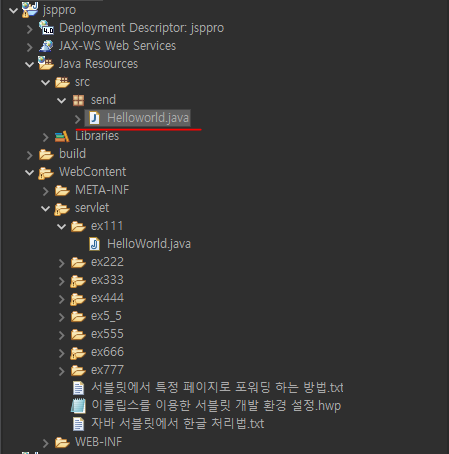Click the JAX-WS Web Services icon
The width and height of the screenshot is (449, 454).
tap(46, 46)
